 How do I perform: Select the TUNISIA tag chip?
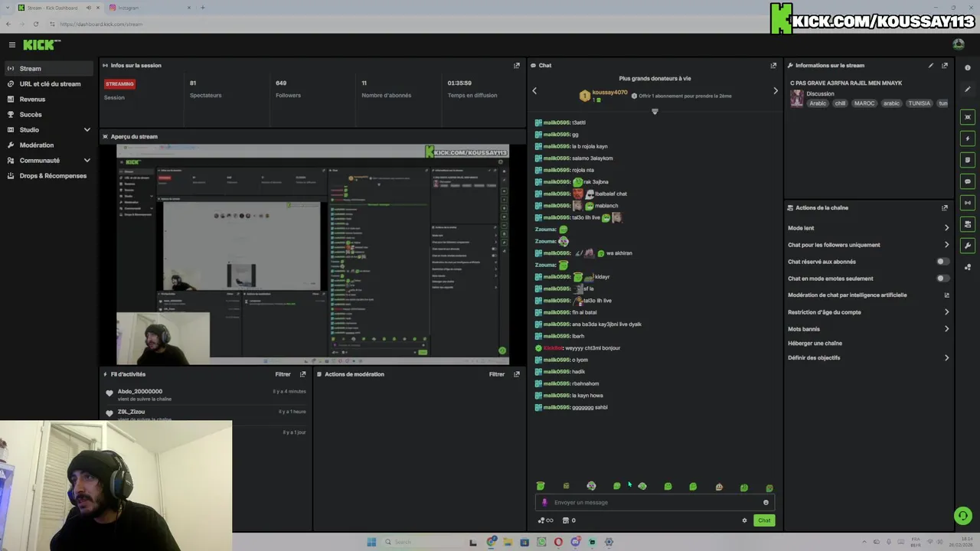(919, 103)
